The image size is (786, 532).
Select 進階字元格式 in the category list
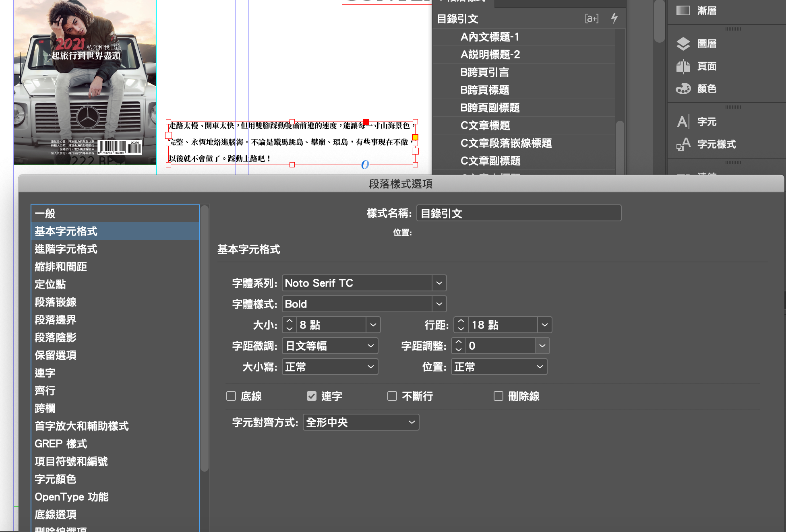66,249
